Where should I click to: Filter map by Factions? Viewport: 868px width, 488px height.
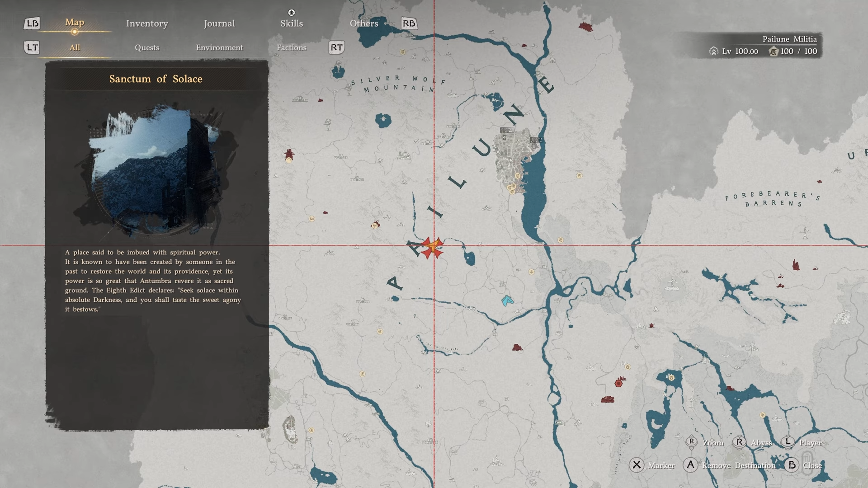[292, 47]
